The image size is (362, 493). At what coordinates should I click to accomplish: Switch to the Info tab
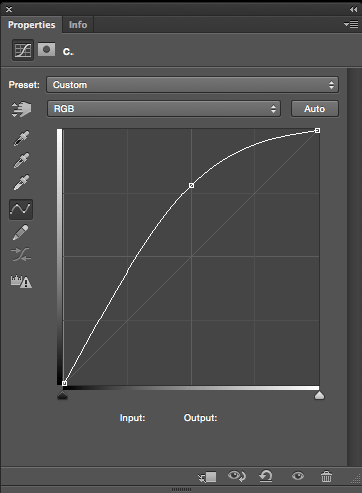point(78,25)
